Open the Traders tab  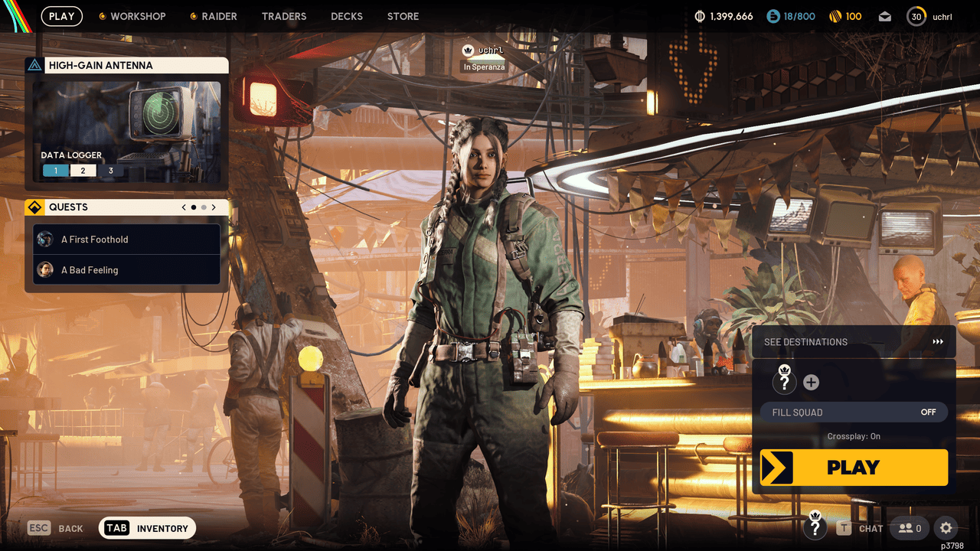(284, 16)
